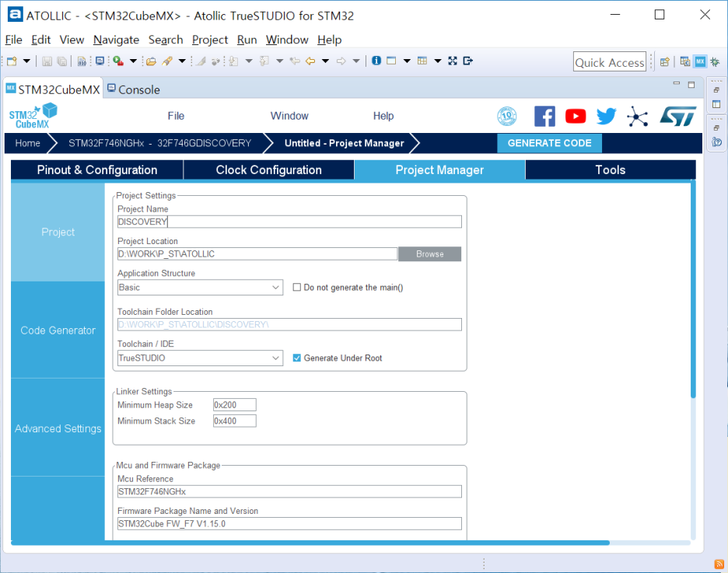The height and width of the screenshot is (573, 728).
Task: Open the Twitter bird icon link
Action: [x=607, y=116]
